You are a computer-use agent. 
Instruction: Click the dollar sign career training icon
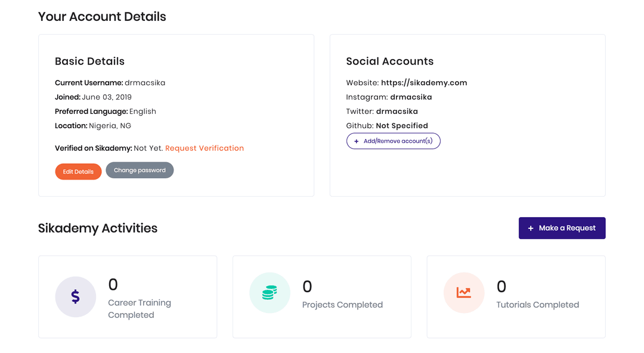[x=76, y=297]
